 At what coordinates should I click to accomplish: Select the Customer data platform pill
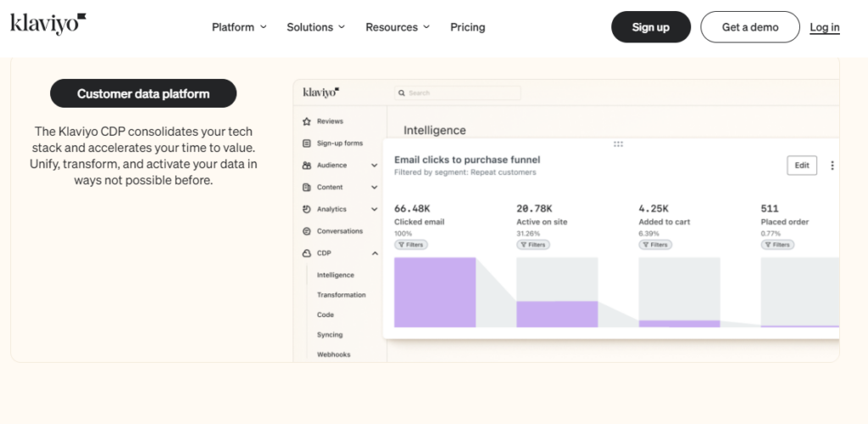(x=143, y=93)
